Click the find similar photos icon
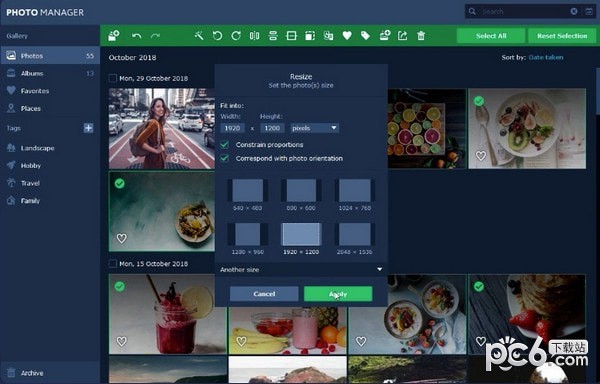 click(328, 36)
